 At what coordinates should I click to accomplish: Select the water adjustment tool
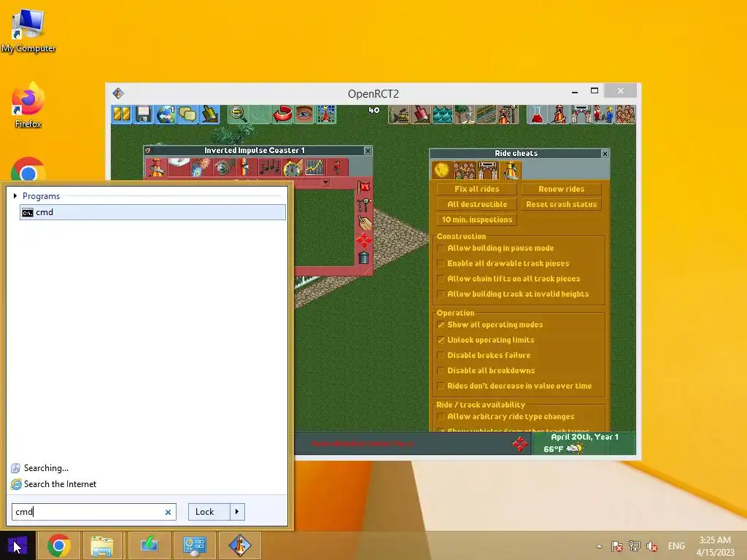pos(443,114)
